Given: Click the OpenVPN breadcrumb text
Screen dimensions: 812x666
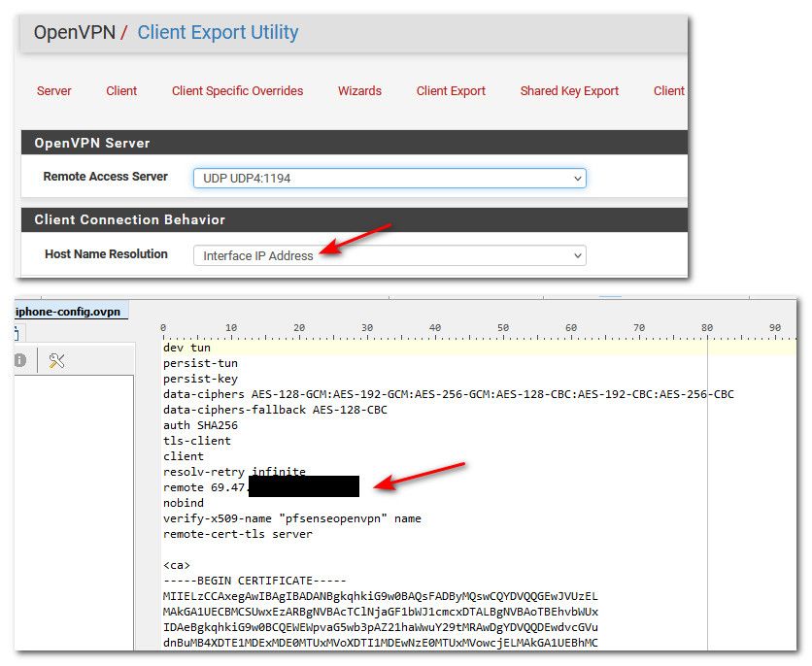Looking at the screenshot, I should 75,32.
